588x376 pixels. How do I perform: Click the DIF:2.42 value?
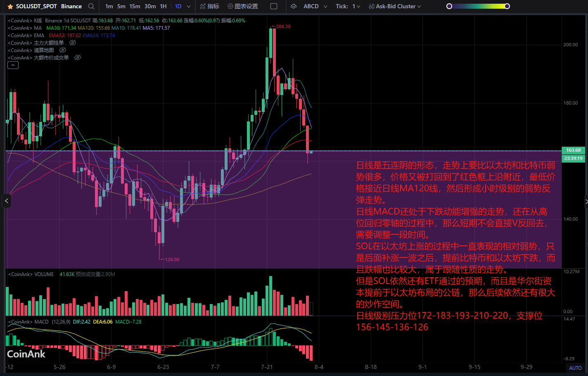tap(82, 322)
